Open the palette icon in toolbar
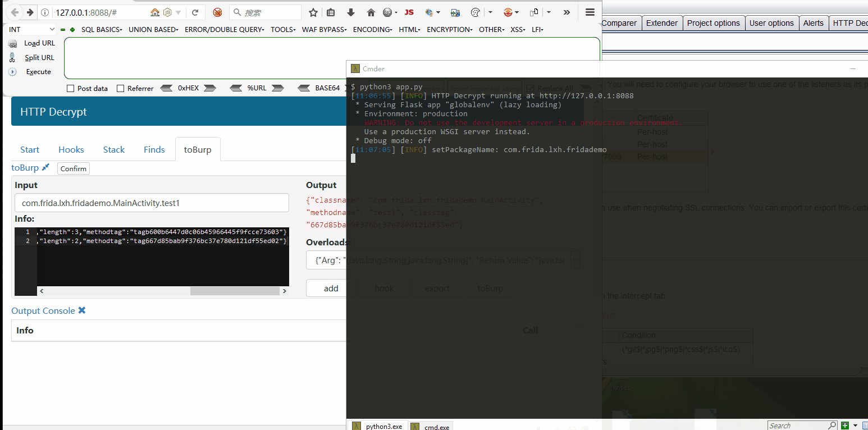This screenshot has width=868, height=430. [x=475, y=12]
